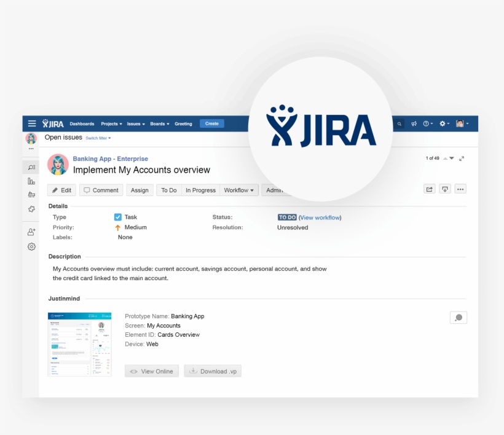Open the Issues dropdown menu
Screen dimensions: 504x435
coord(136,123)
